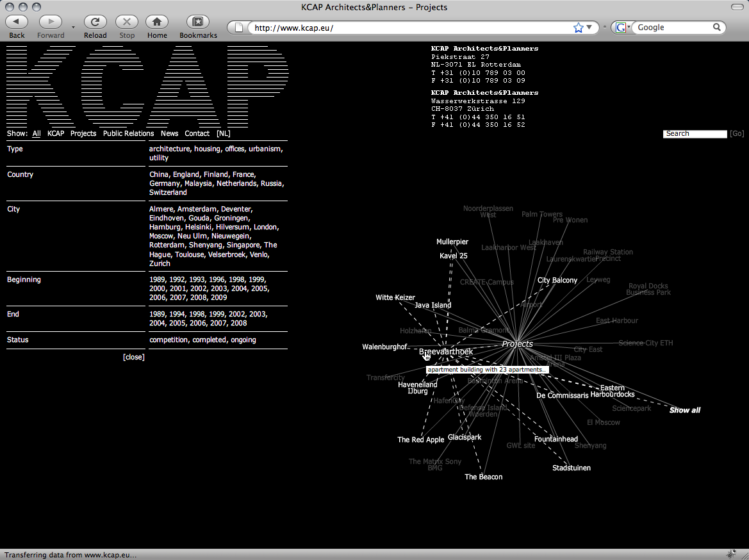
Task: Click the KCAP striped logo
Action: (x=147, y=86)
